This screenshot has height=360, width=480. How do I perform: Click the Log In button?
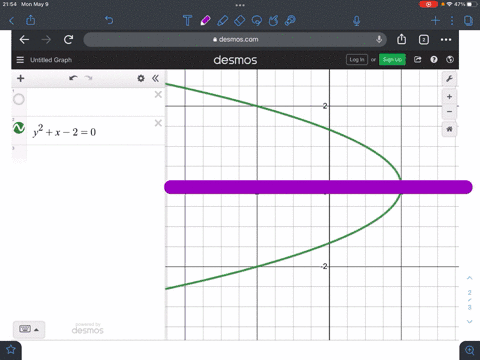pos(357,60)
